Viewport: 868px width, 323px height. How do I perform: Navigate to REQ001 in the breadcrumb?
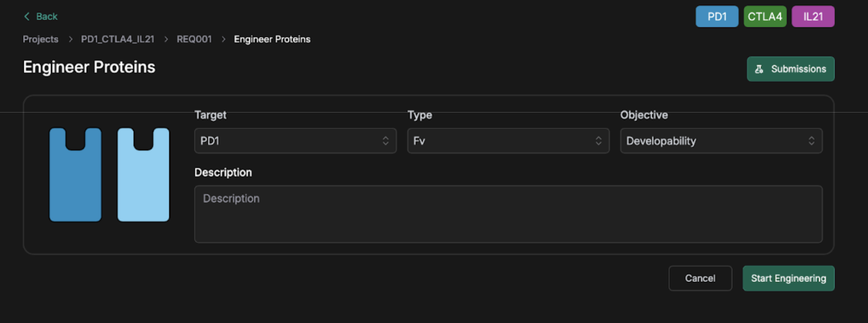pos(194,39)
